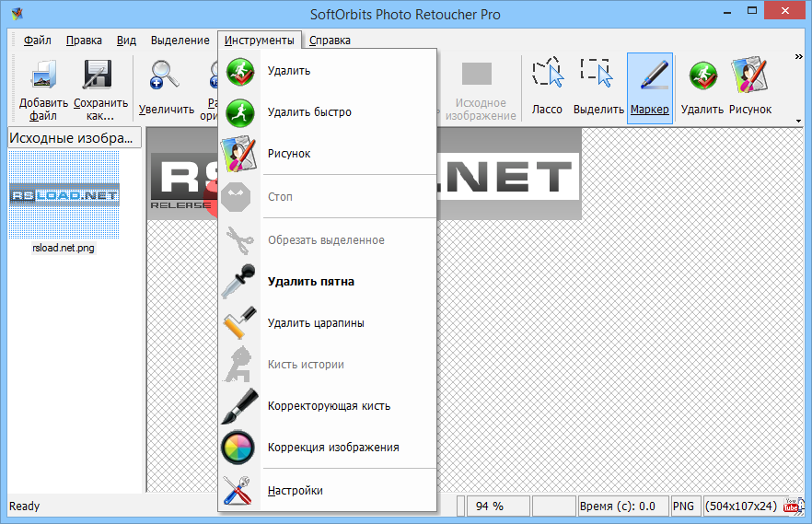This screenshot has width=812, height=524.
Task: Choose Удалить царапины menu entry
Action: [x=328, y=323]
